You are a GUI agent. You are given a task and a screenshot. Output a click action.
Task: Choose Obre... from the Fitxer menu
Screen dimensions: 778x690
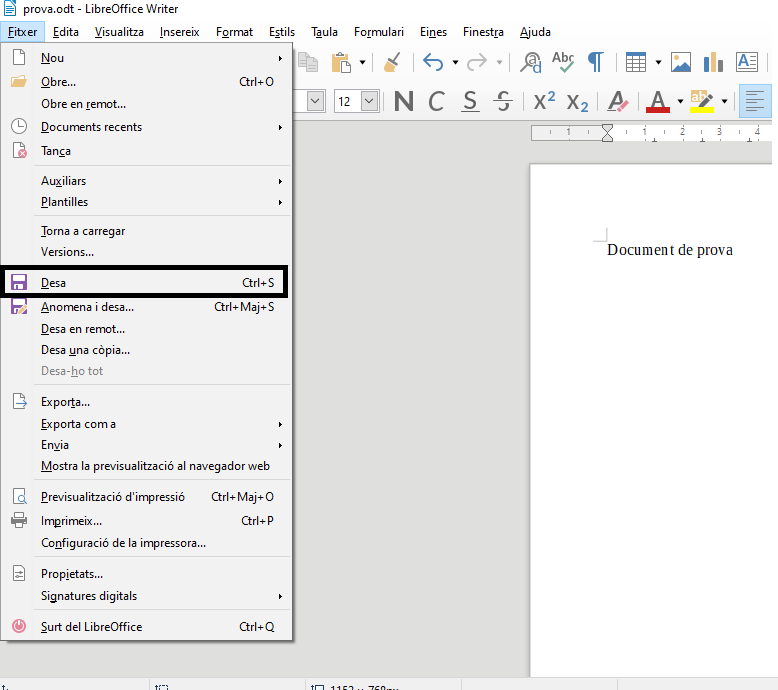coord(147,82)
